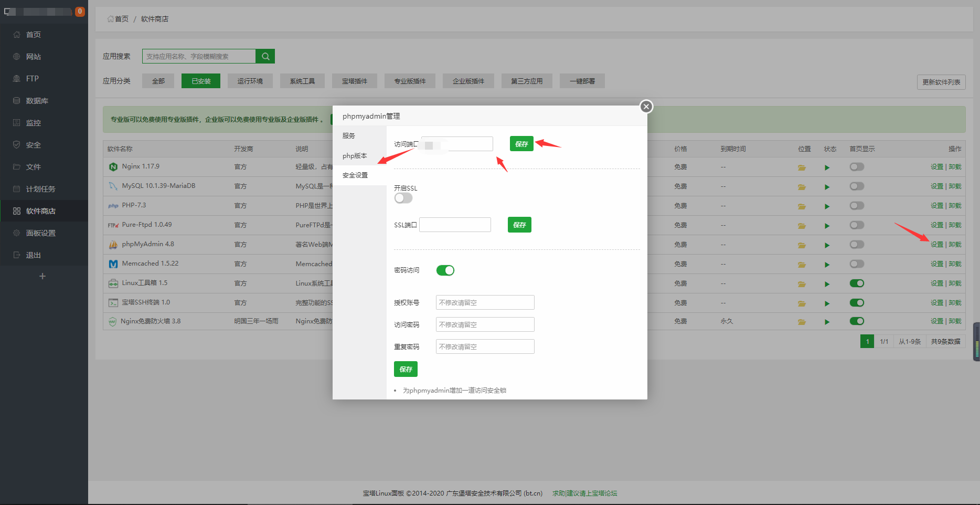Click status play icon for Nginx 1.17.9
The width and height of the screenshot is (980, 505).
(x=827, y=167)
